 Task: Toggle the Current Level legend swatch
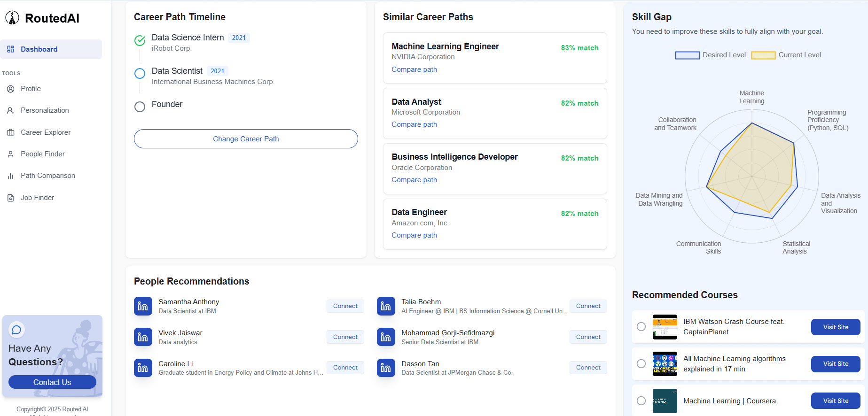[x=763, y=55]
